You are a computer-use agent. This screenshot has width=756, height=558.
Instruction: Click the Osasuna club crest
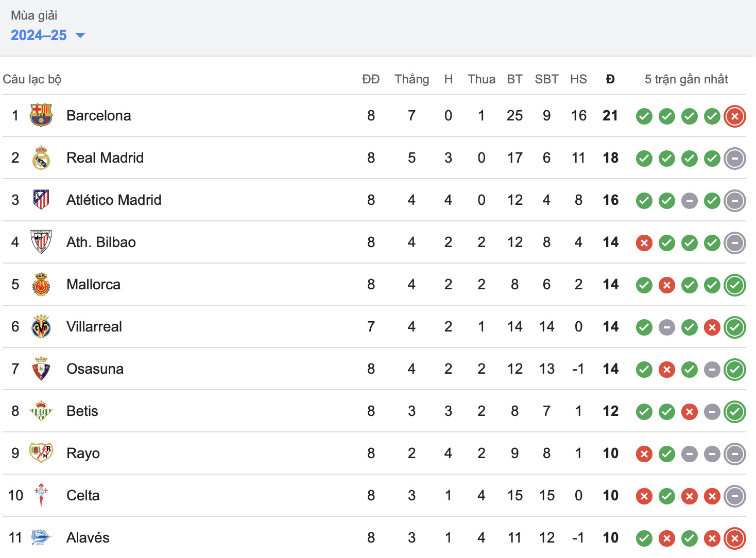[x=41, y=369]
